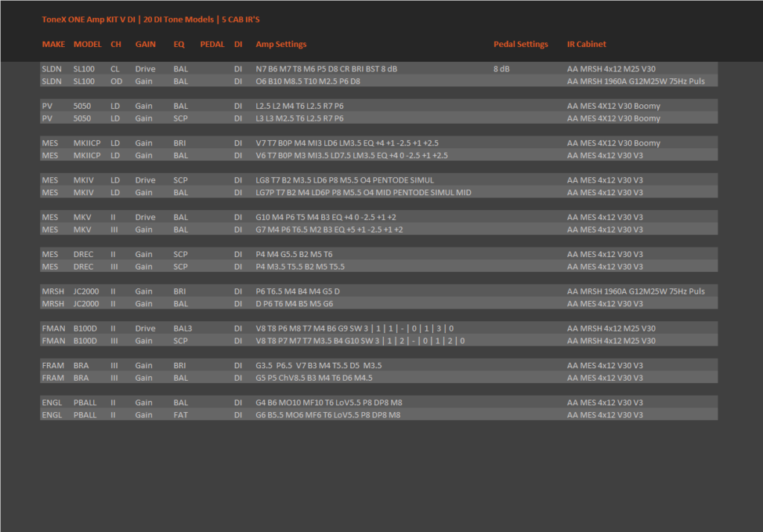Select 'G10 M4 P6 T5 M4 B3' MKV settings
The height and width of the screenshot is (532, 763).
[x=326, y=217]
